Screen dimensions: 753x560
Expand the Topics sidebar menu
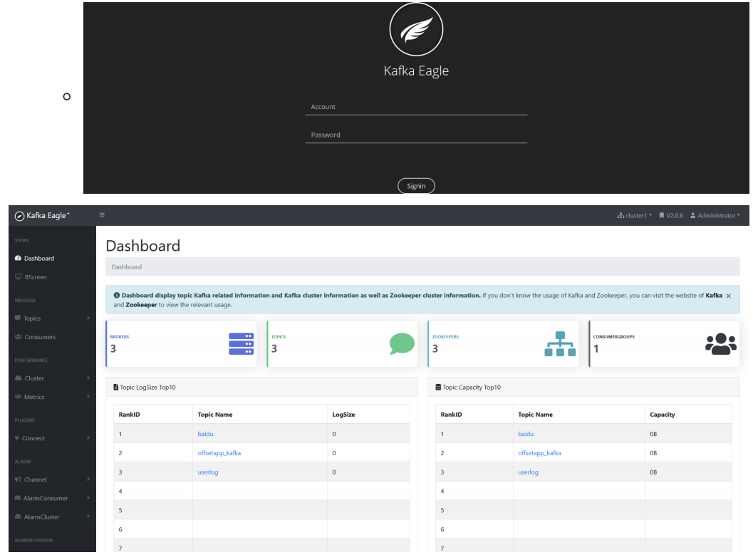pyautogui.click(x=52, y=318)
